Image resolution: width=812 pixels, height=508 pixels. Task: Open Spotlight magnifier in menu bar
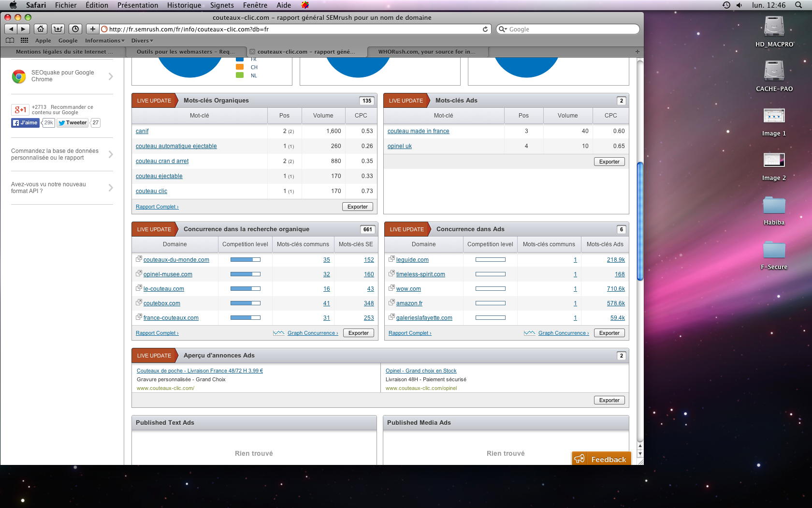(x=798, y=5)
